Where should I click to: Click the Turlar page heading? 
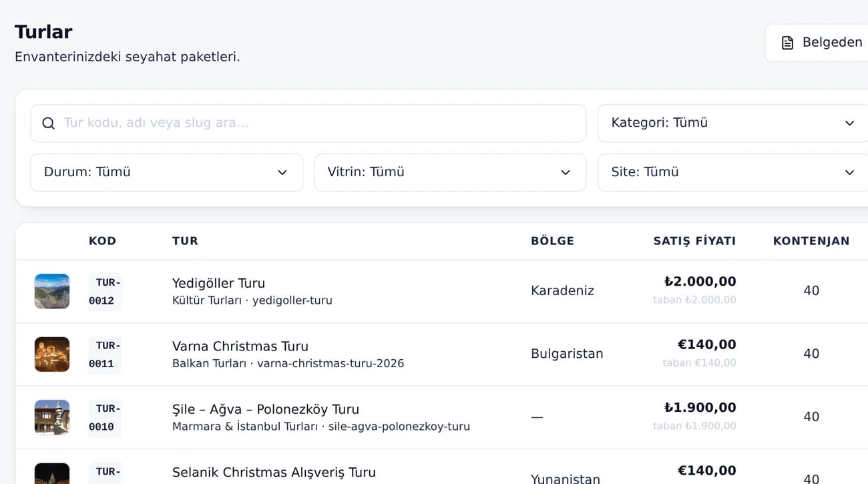(x=43, y=32)
